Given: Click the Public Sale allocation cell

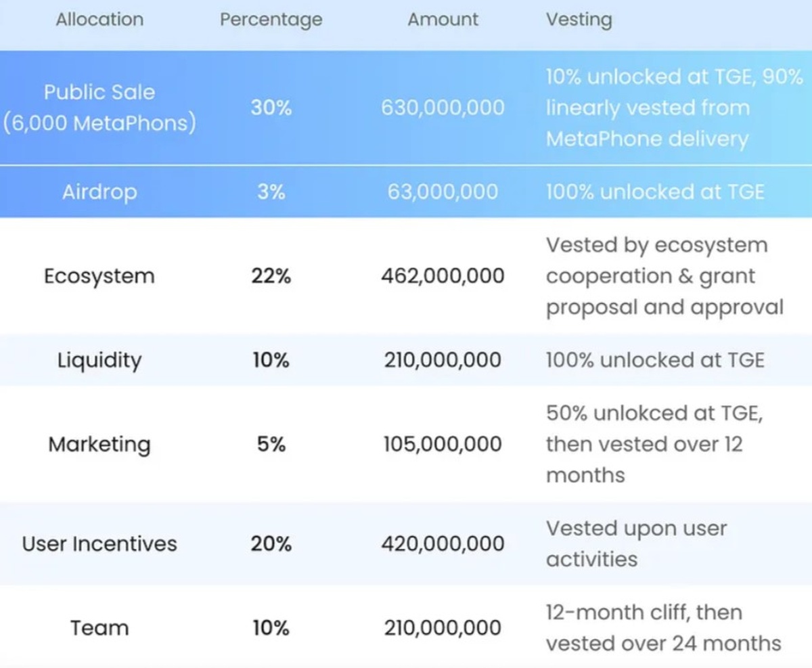Looking at the screenshot, I should [99, 108].
